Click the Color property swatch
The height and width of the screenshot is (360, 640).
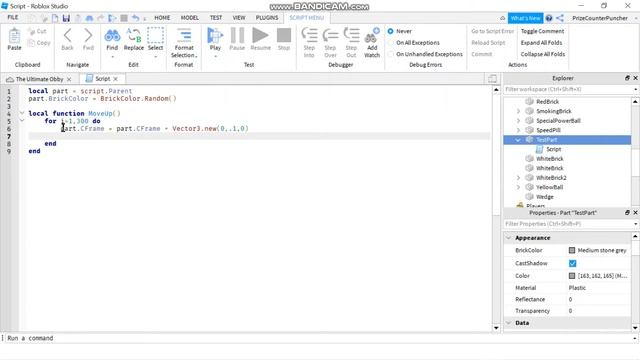(572, 276)
